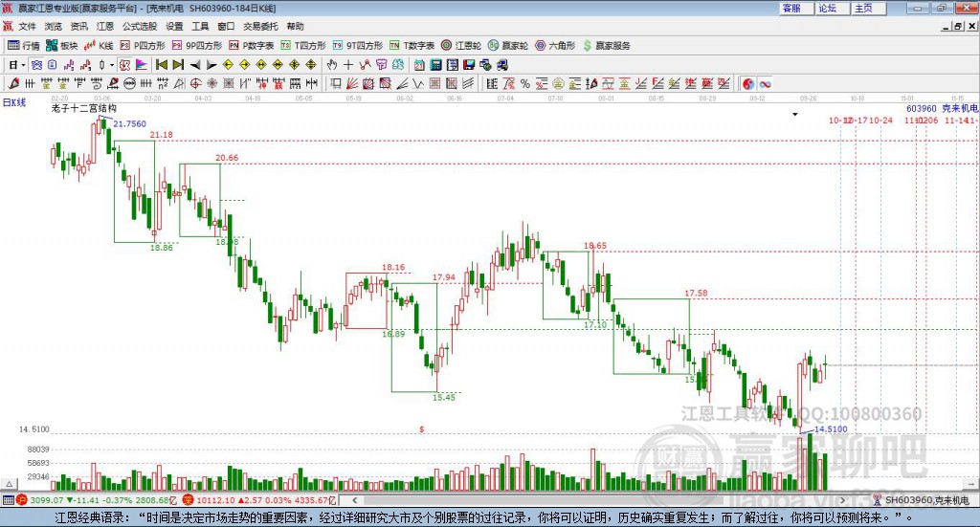Image resolution: width=980 pixels, height=527 pixels.
Task: Click the 3099.07 index value in status bar
Action: click(46, 500)
